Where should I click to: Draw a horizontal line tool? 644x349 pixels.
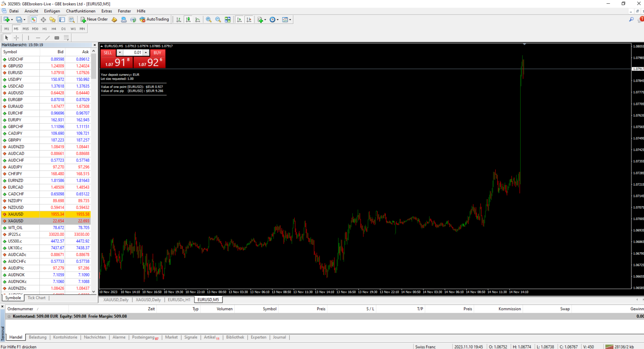click(38, 38)
